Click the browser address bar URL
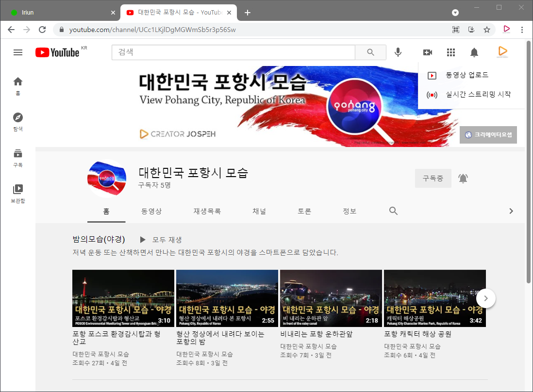Viewport: 533px width, 392px height. pyautogui.click(x=152, y=30)
